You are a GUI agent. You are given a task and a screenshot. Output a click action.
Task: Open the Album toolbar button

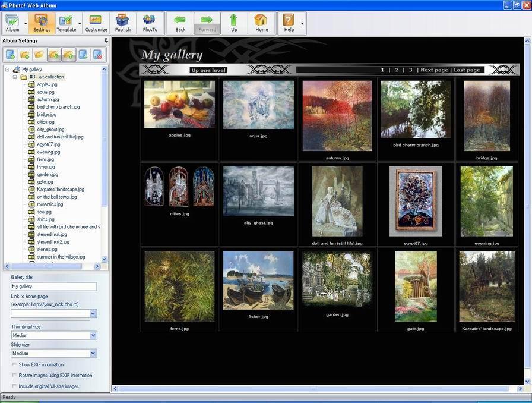(x=13, y=23)
